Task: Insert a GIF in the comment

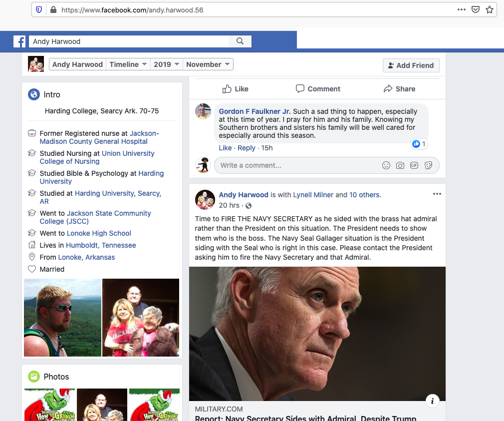Action: click(414, 165)
